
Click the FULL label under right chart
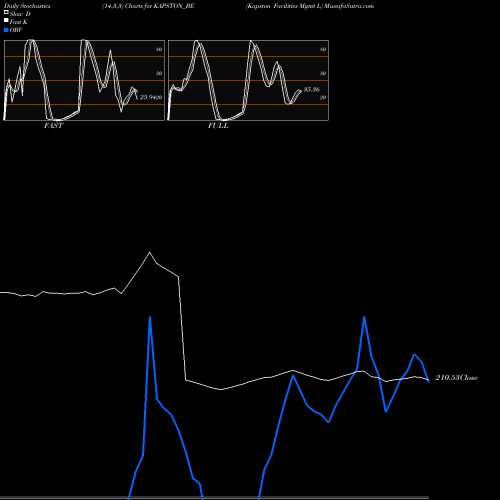218,126
